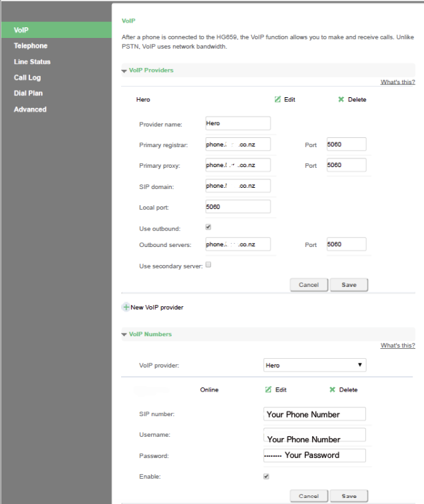Click Save in the VoIP Numbers section

coord(349,496)
